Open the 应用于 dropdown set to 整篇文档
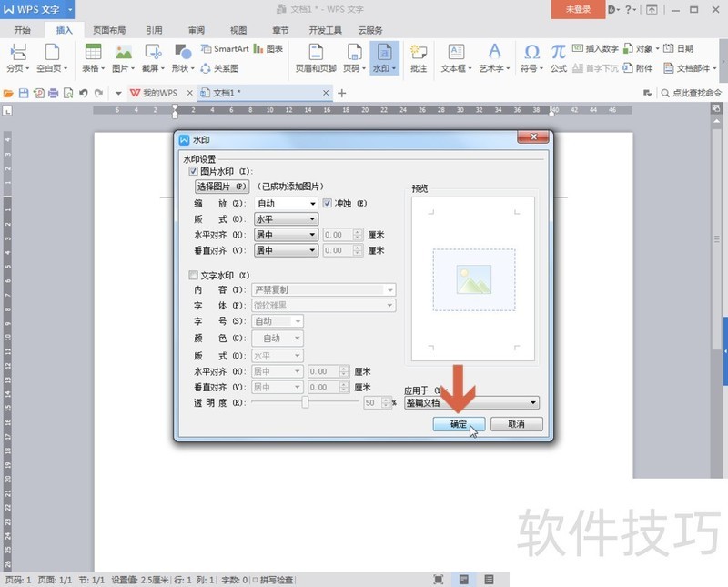Image resolution: width=728 pixels, height=587 pixels. 471,402
